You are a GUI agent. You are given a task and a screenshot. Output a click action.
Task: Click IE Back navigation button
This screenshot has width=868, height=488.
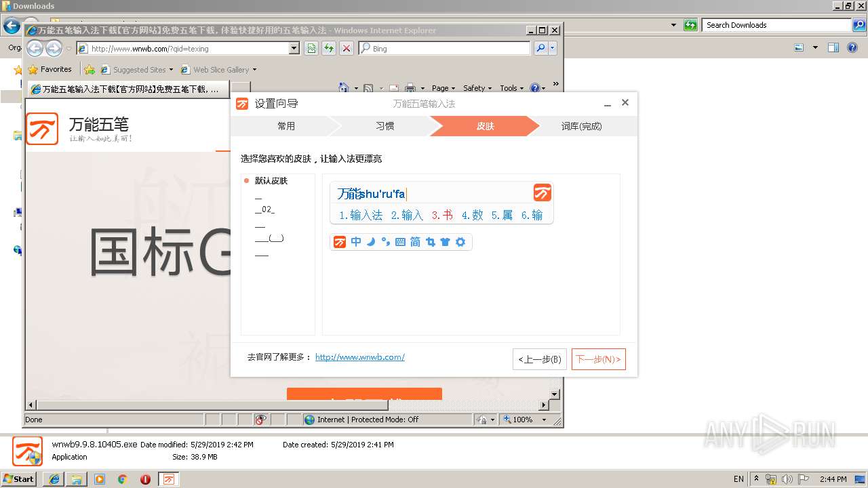35,48
